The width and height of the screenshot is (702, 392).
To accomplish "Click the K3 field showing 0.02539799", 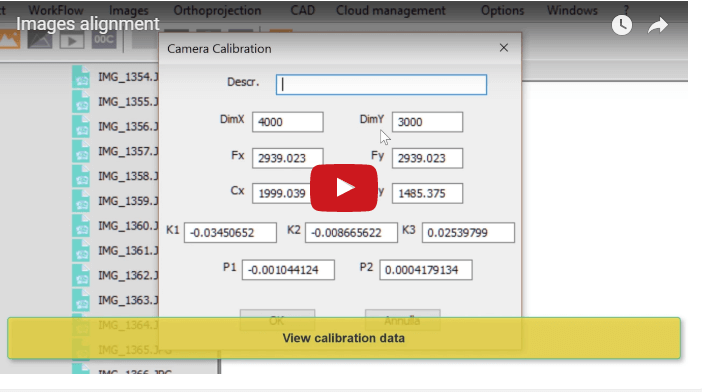I will 468,233.
